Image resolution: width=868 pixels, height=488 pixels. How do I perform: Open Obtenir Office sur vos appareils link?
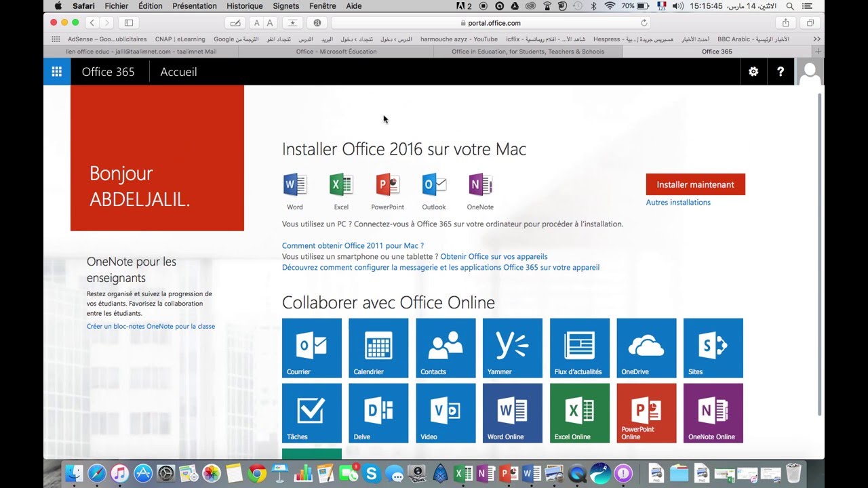(x=494, y=257)
